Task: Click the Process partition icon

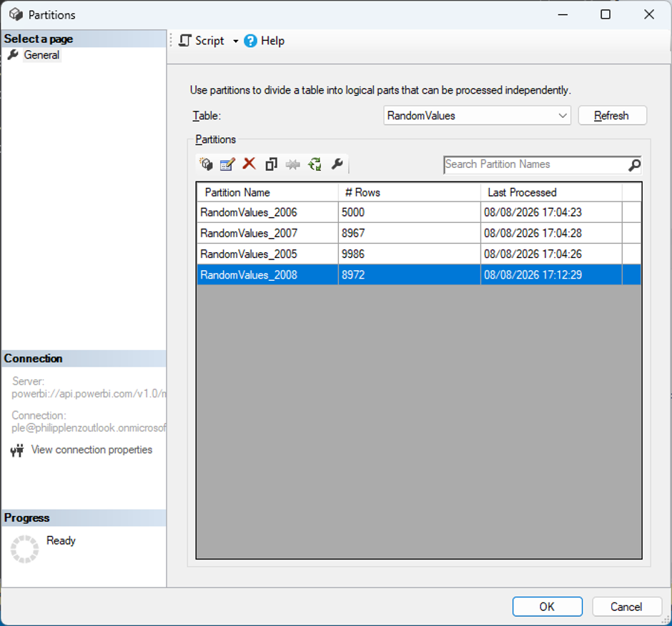Action: pyautogui.click(x=315, y=164)
